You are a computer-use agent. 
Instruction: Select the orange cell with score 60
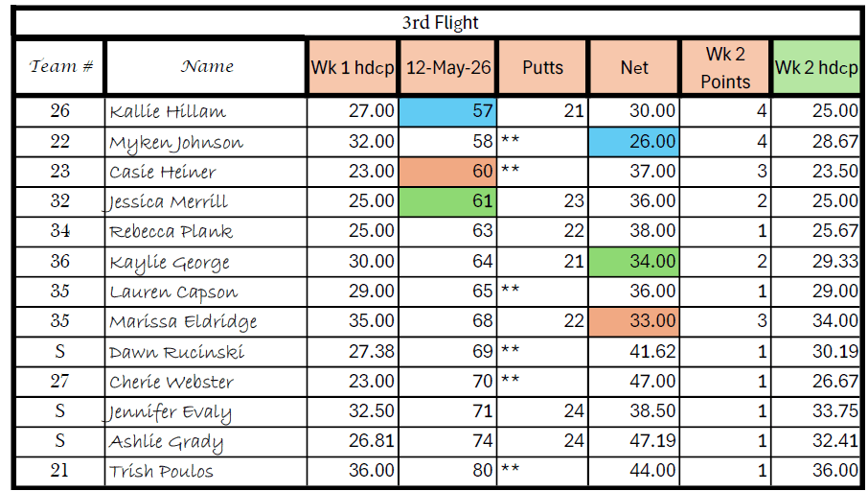[447, 172]
